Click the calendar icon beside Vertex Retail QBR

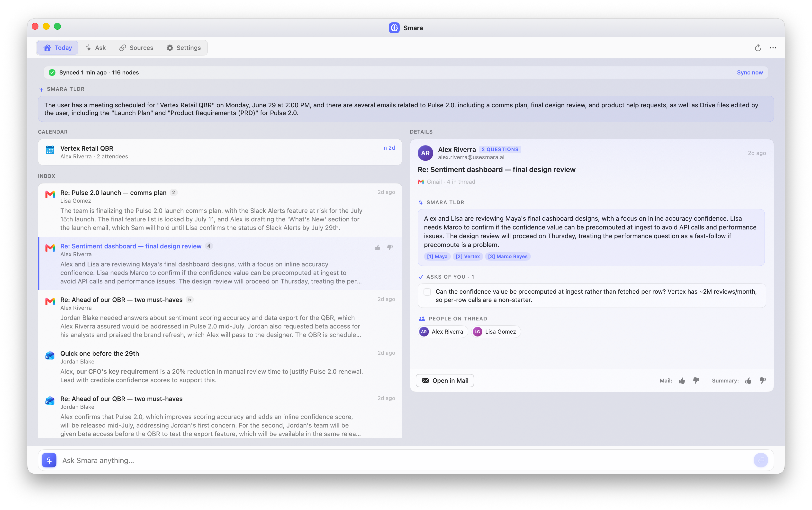tap(50, 150)
